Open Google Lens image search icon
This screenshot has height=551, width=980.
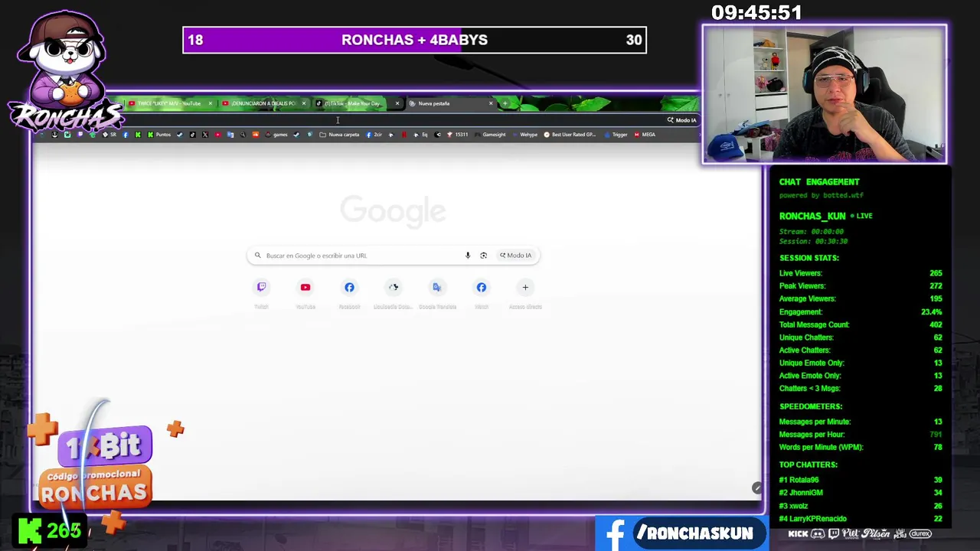tap(483, 256)
